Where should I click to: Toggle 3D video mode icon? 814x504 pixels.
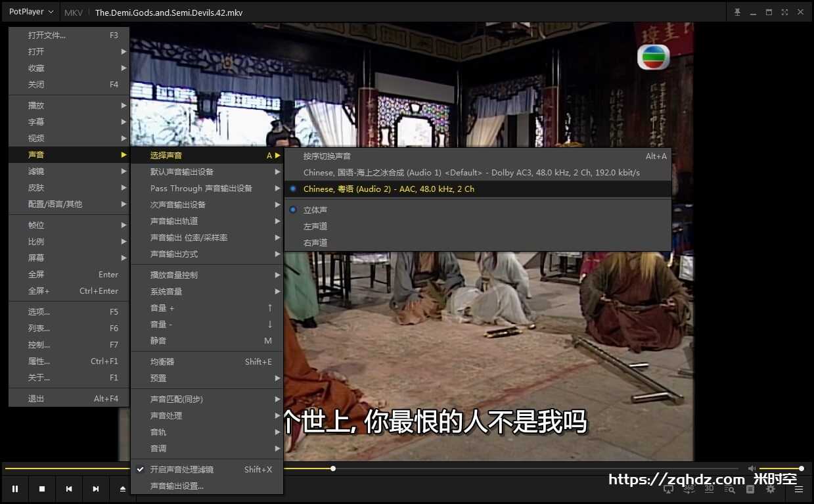click(x=709, y=489)
